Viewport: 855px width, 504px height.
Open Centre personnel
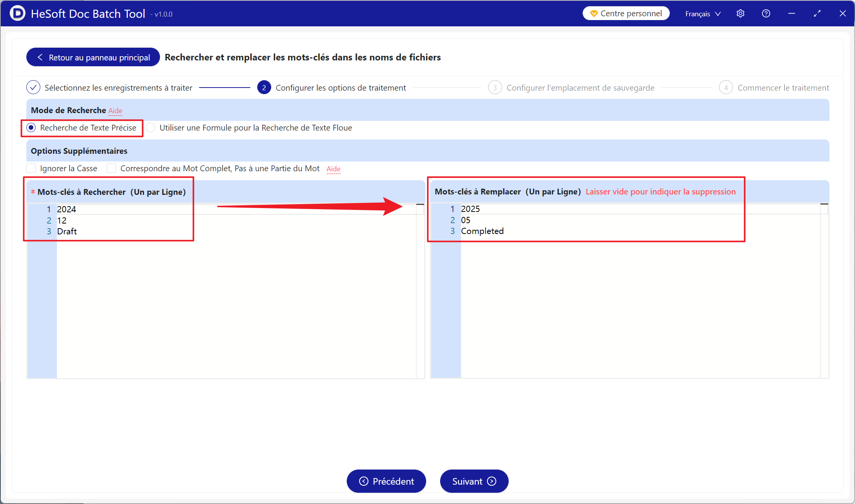pos(626,14)
